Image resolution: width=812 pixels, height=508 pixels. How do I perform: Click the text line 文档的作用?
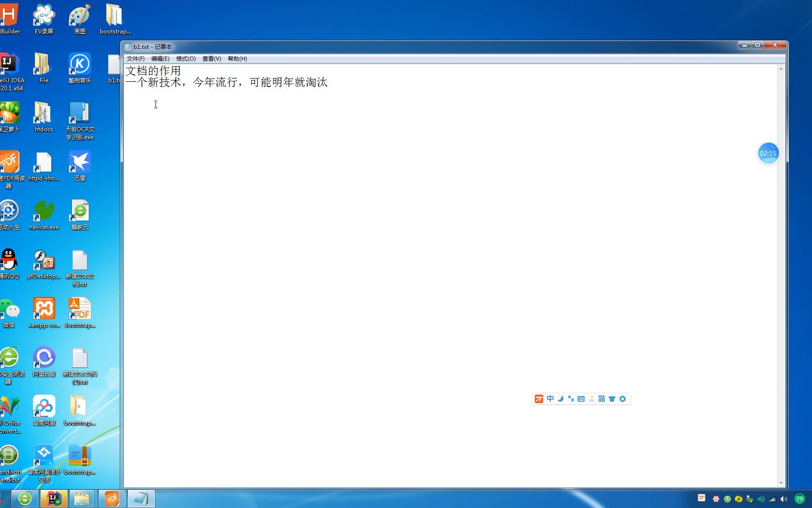pos(153,71)
